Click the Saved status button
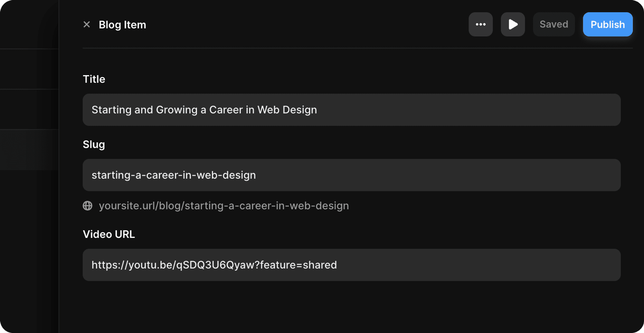The width and height of the screenshot is (644, 333). coord(554,24)
